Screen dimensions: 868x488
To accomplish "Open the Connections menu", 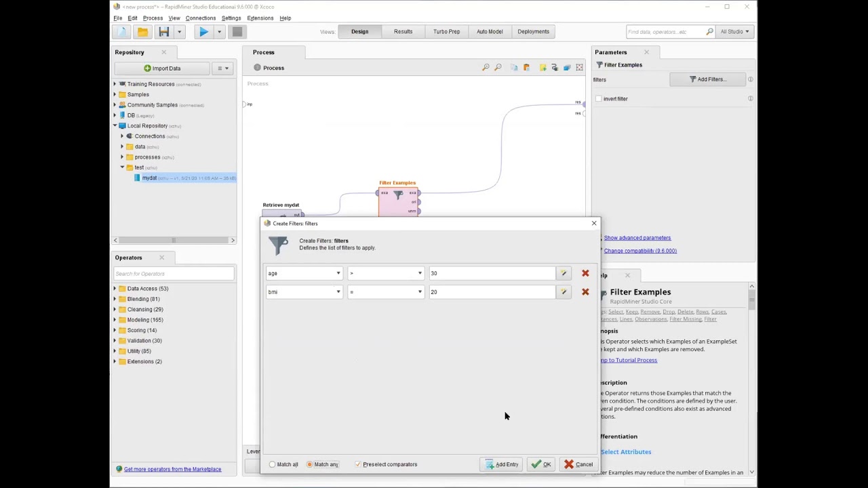I will tap(201, 18).
